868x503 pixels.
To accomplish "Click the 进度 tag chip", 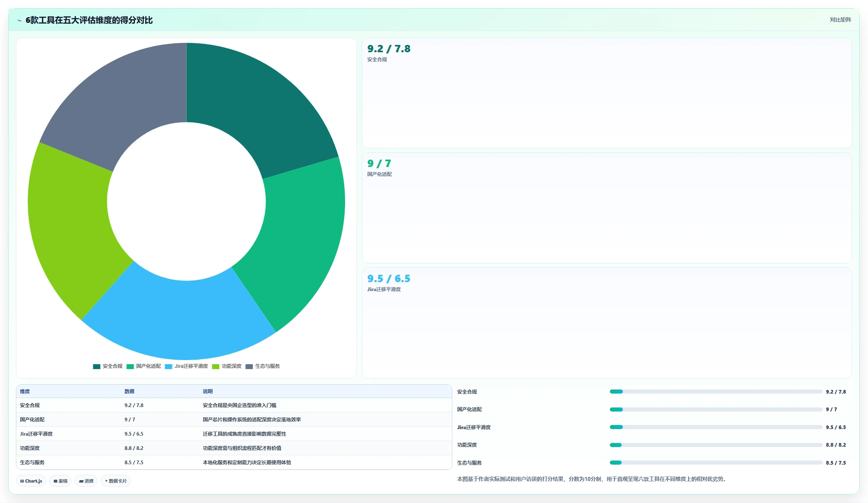I will (x=86, y=481).
